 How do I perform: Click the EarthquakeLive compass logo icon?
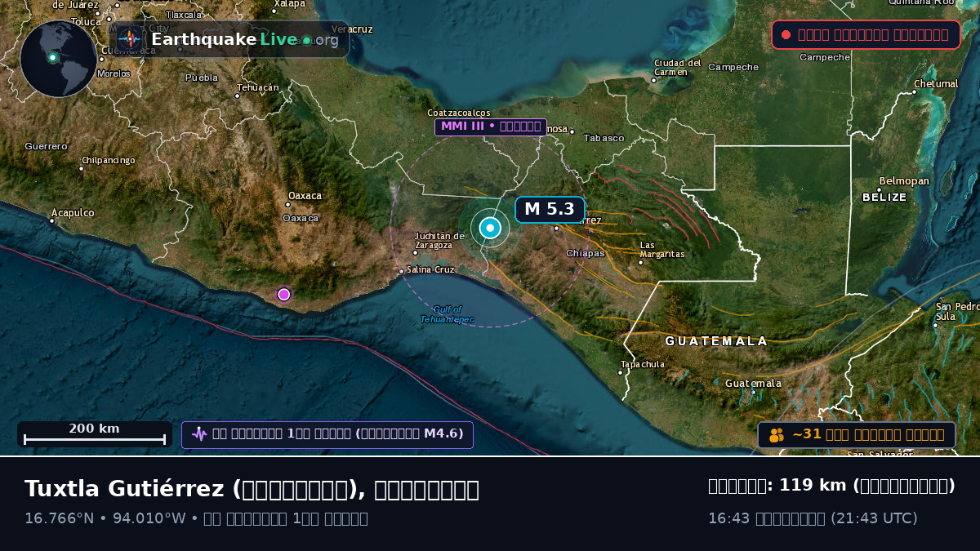point(129,39)
